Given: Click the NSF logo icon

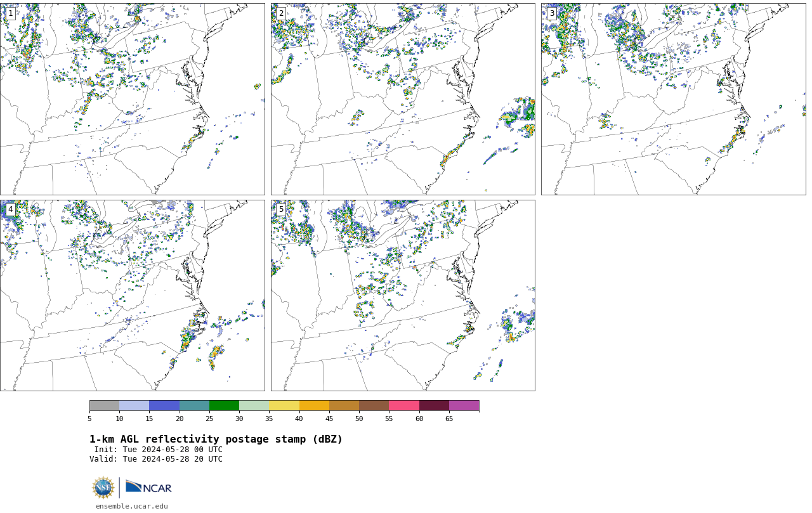Looking at the screenshot, I should 103,488.
